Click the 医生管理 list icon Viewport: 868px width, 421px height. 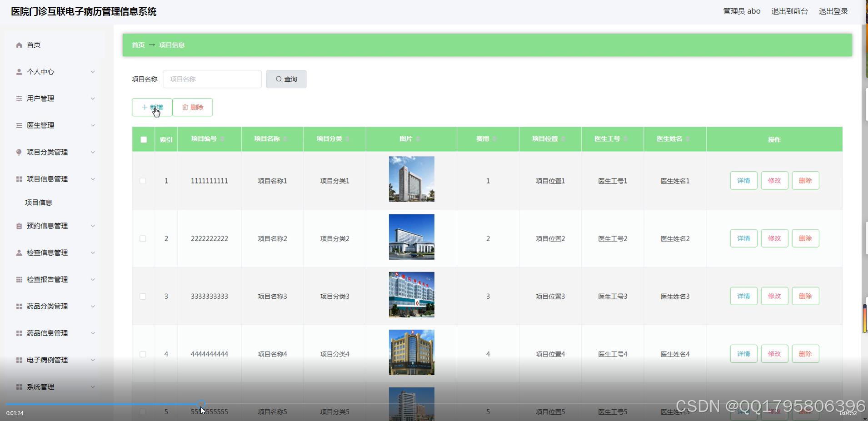point(19,125)
